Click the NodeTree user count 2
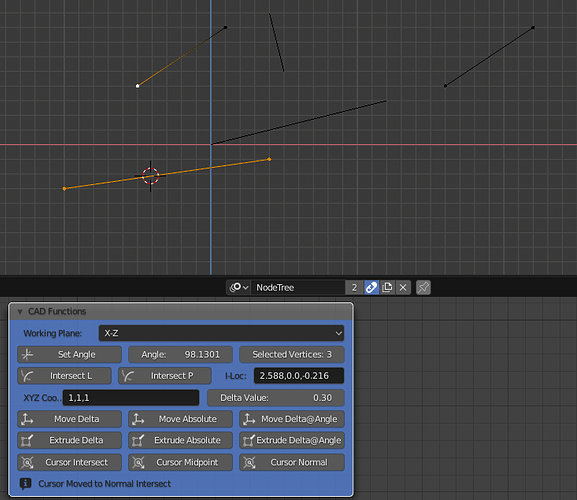This screenshot has width=577, height=500. coord(354,287)
